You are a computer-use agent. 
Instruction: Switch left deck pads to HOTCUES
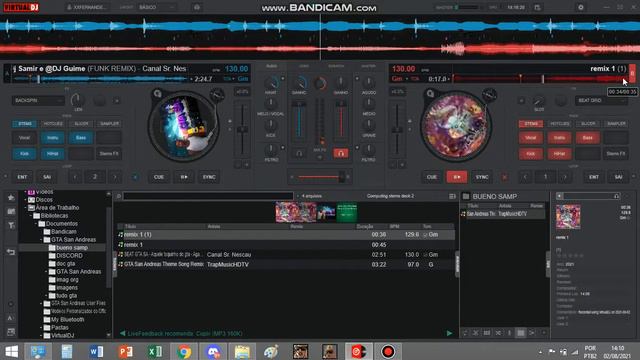point(53,124)
